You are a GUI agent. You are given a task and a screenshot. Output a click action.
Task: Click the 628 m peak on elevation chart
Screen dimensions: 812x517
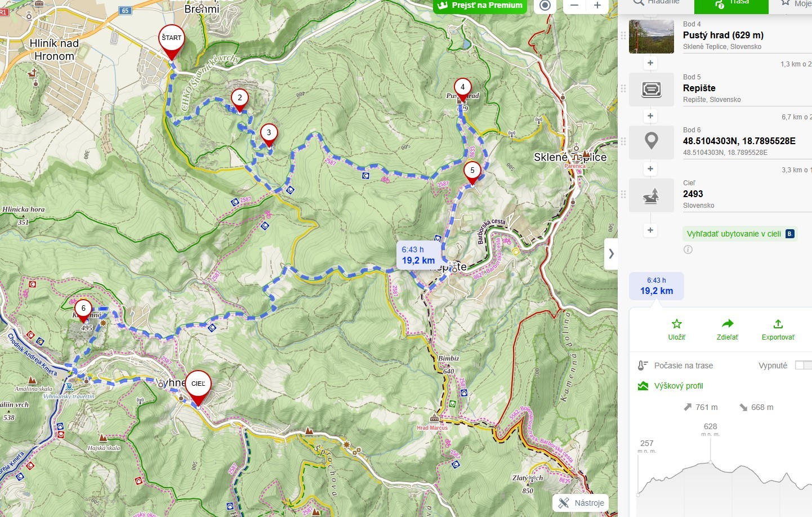click(x=711, y=463)
